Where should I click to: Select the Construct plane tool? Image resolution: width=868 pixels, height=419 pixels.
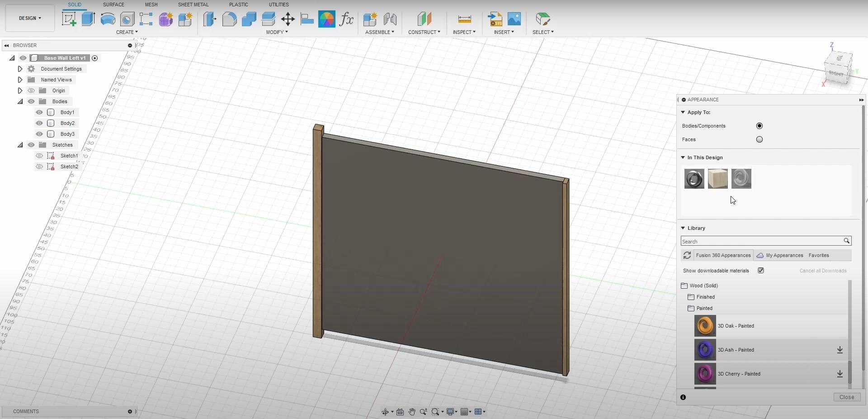(x=424, y=19)
